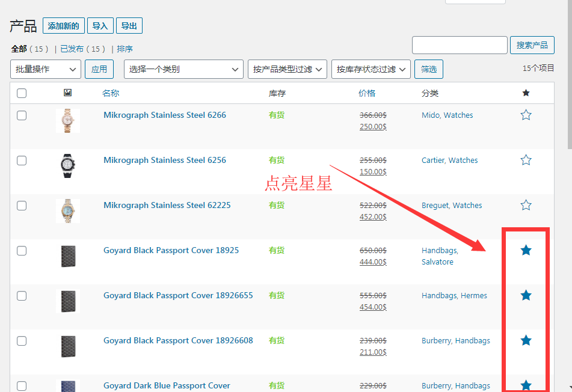Switch to the 排序 sorting view
Screen dimensions: 572x392
point(125,49)
